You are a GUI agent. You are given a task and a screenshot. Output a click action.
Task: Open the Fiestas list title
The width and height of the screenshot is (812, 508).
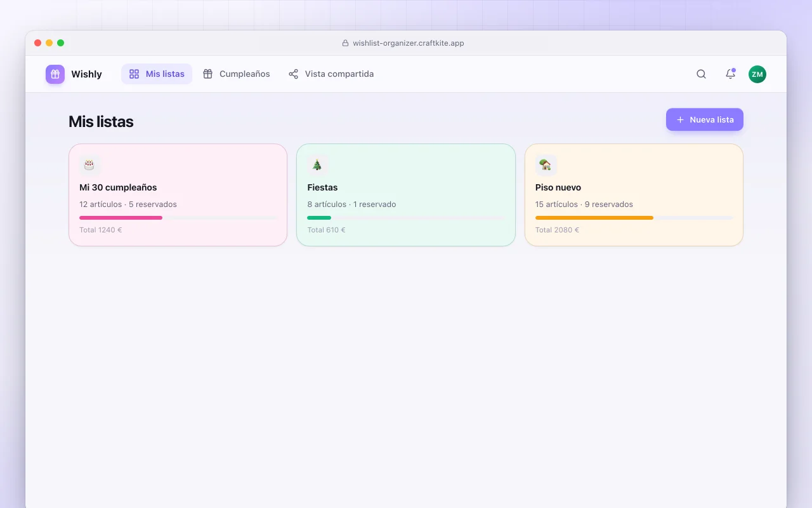[322, 187]
